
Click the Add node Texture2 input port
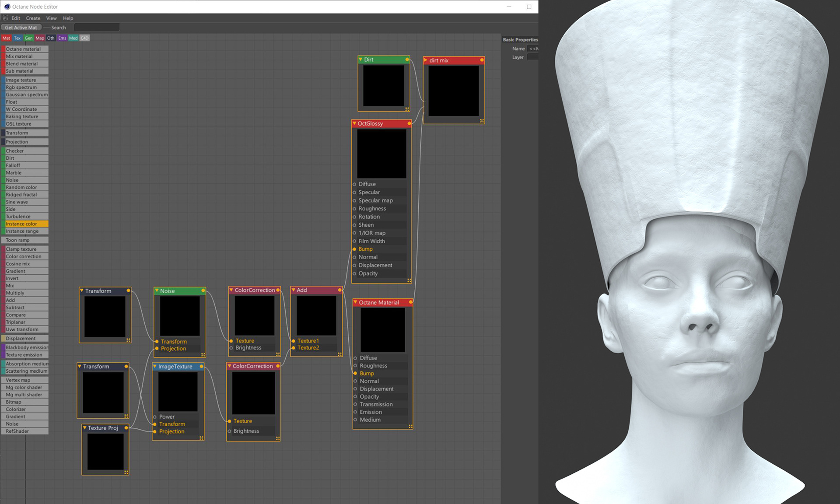[293, 348]
